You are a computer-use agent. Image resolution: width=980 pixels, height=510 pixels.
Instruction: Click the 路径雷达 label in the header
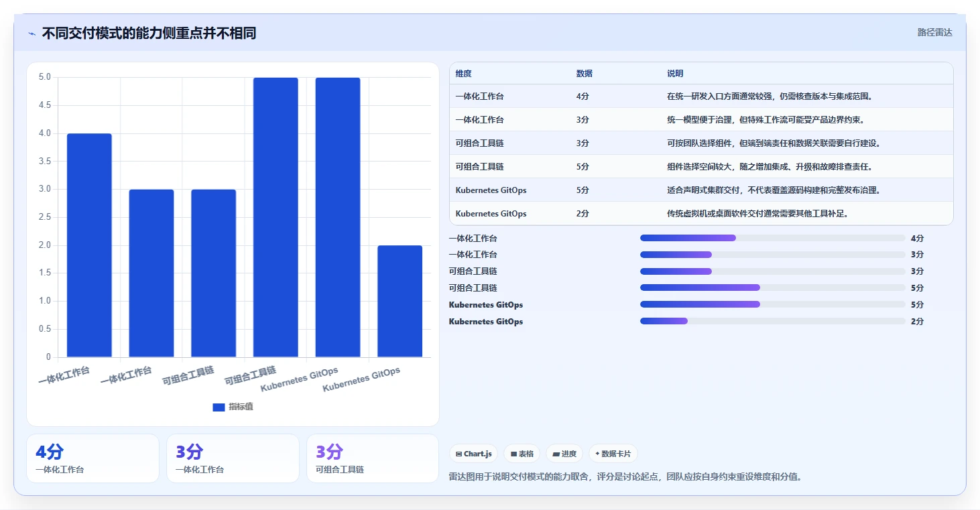934,32
